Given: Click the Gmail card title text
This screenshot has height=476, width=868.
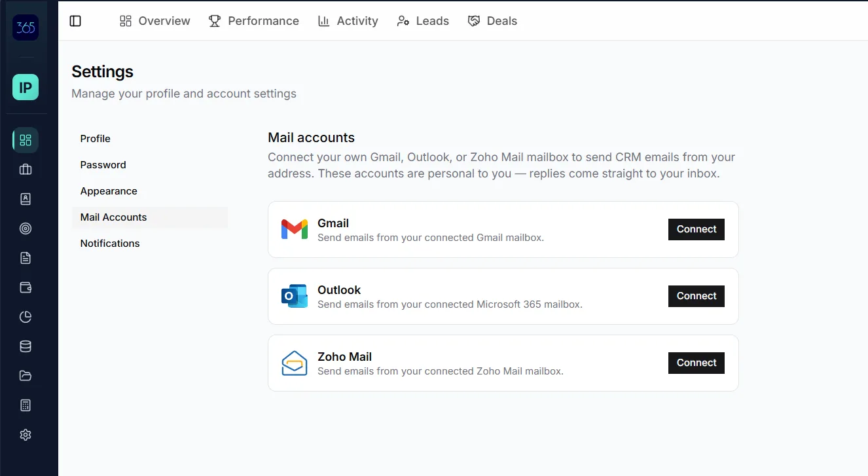Looking at the screenshot, I should click(333, 223).
